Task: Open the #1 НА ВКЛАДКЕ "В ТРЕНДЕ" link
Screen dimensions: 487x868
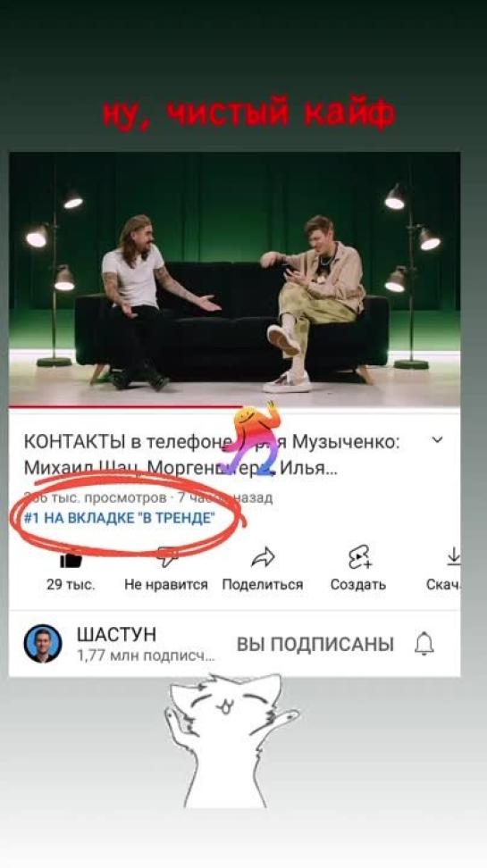Action: pos(120,519)
